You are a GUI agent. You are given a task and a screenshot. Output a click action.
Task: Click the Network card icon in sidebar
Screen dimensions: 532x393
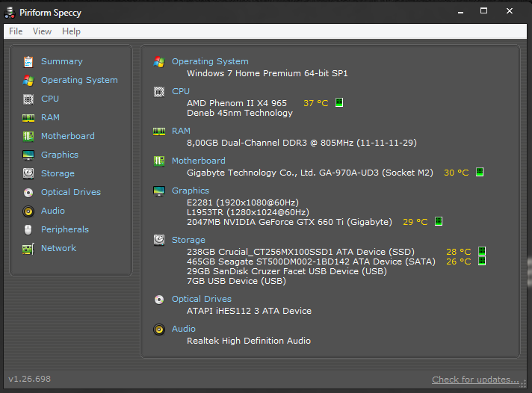pos(28,249)
